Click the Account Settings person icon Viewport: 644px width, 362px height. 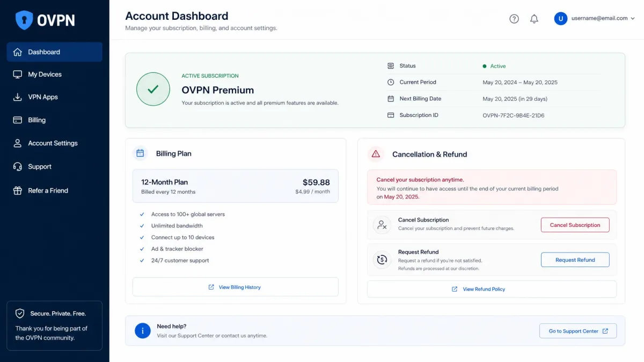(18, 143)
